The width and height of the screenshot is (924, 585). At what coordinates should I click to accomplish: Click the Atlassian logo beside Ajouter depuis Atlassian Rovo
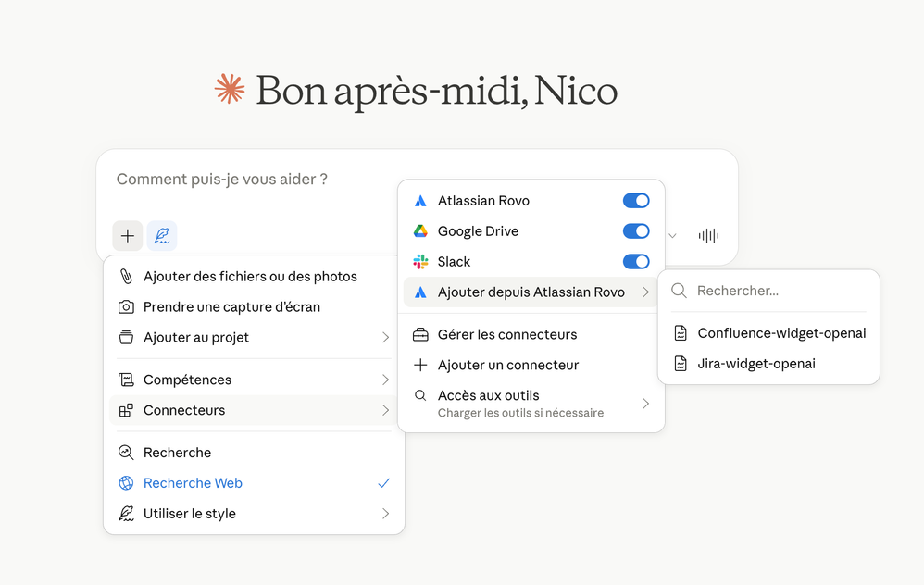(420, 292)
